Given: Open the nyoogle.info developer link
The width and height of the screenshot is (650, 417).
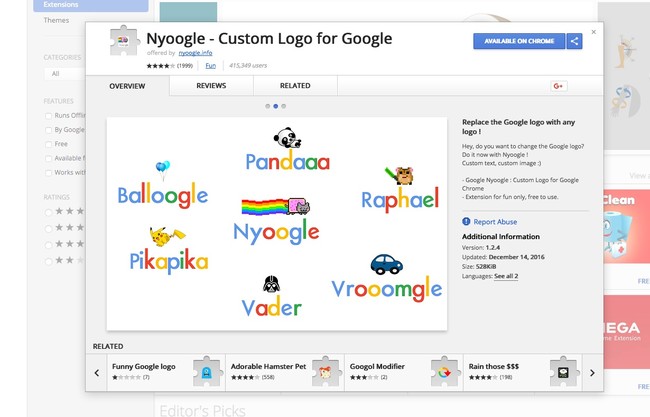Looking at the screenshot, I should (195, 53).
